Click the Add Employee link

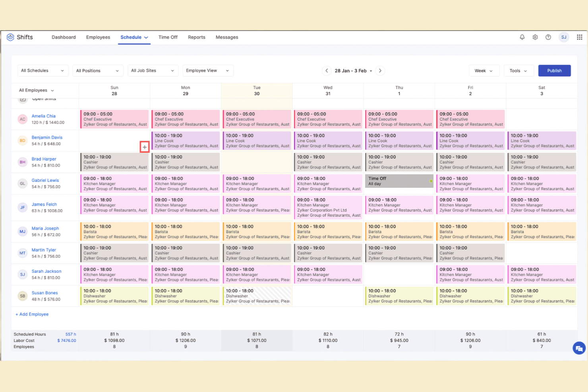(32, 314)
